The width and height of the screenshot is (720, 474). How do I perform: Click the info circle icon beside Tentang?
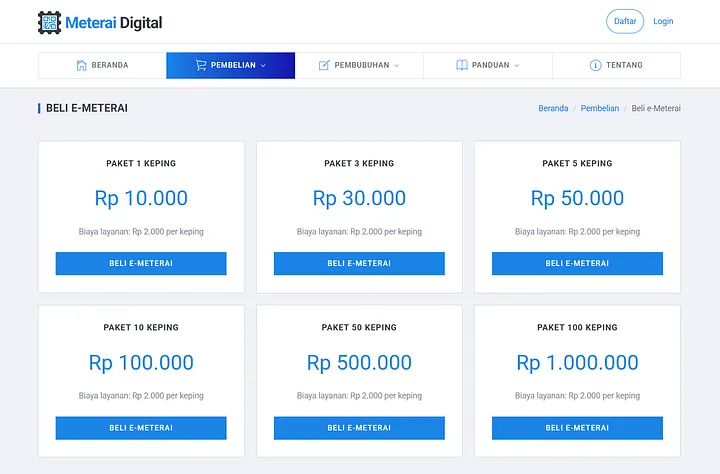595,65
